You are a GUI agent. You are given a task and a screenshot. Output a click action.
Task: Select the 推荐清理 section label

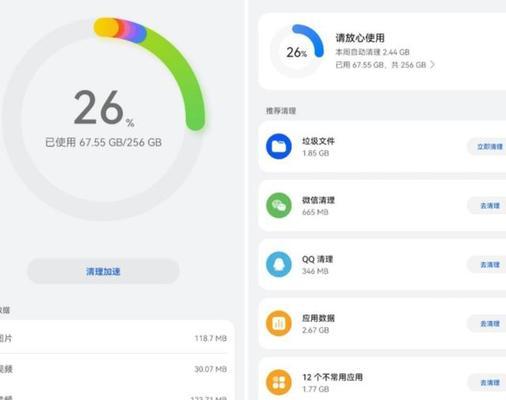(281, 111)
